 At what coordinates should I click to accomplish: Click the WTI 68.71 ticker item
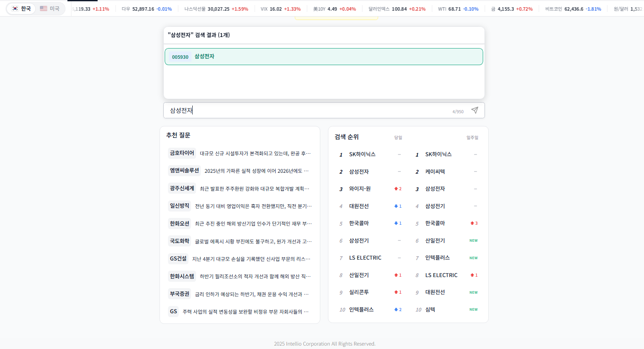tap(458, 9)
